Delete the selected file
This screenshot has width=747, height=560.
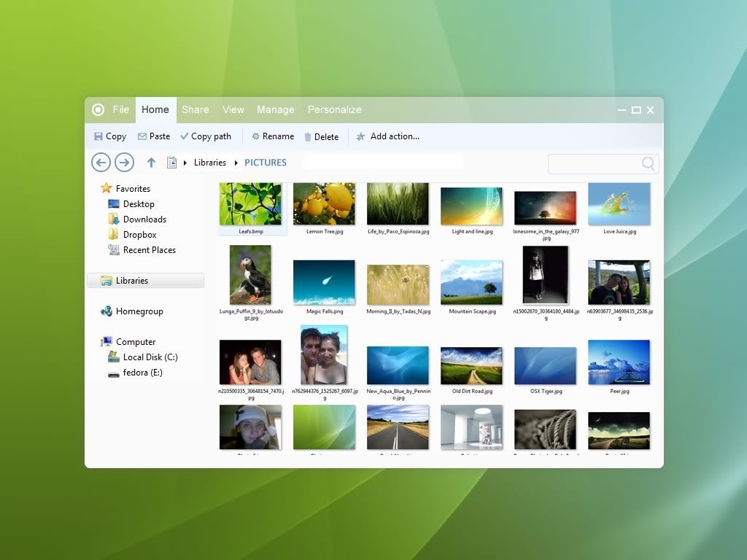point(321,136)
